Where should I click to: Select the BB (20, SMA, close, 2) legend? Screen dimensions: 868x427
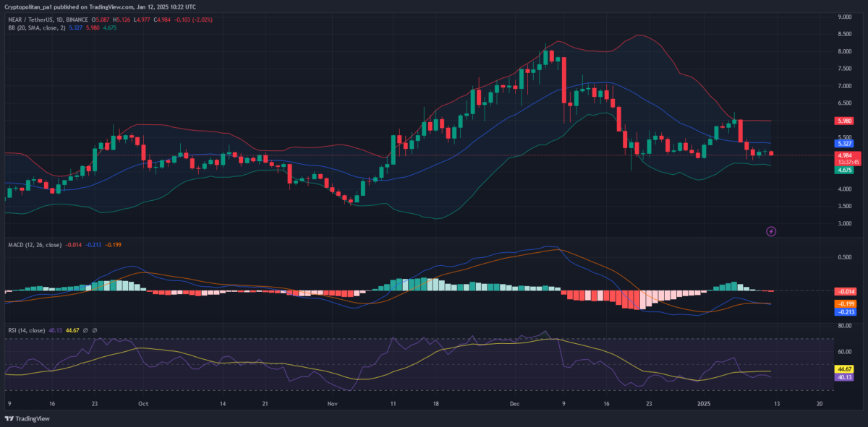(36, 28)
